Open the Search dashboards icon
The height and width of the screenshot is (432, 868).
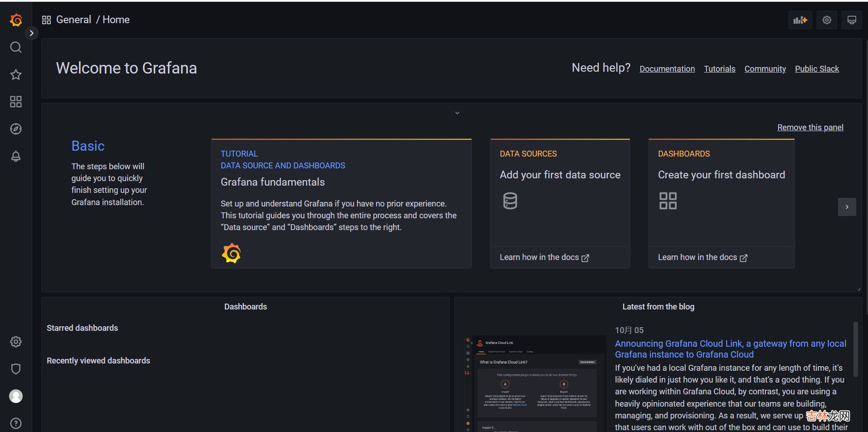tap(16, 47)
